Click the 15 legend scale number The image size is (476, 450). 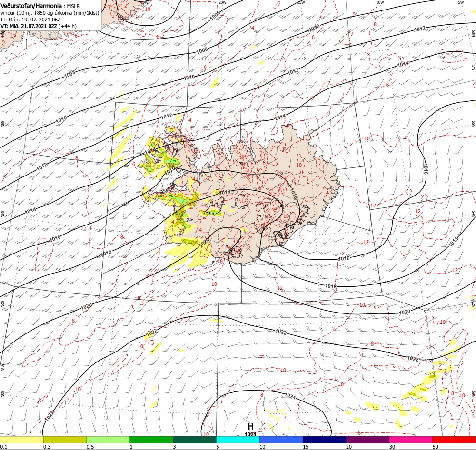[x=306, y=447]
